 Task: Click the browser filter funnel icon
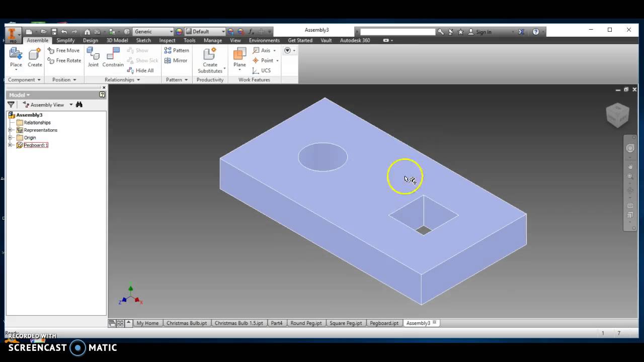[11, 105]
